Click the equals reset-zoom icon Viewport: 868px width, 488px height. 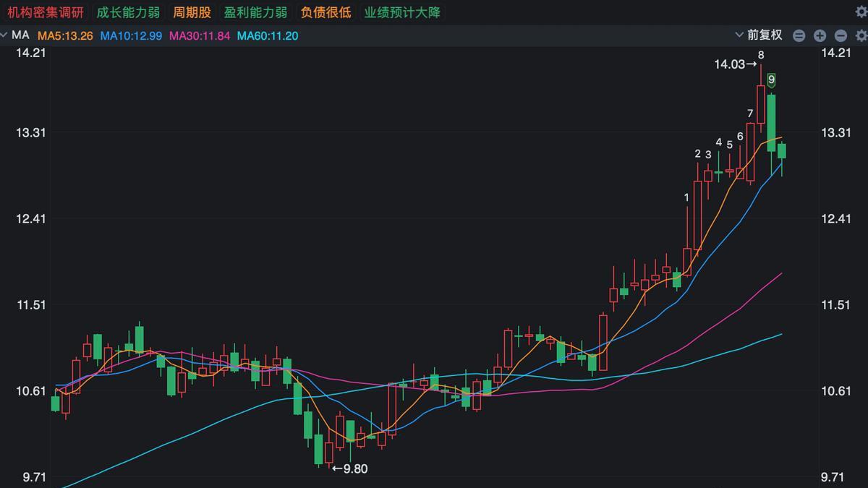coord(799,35)
